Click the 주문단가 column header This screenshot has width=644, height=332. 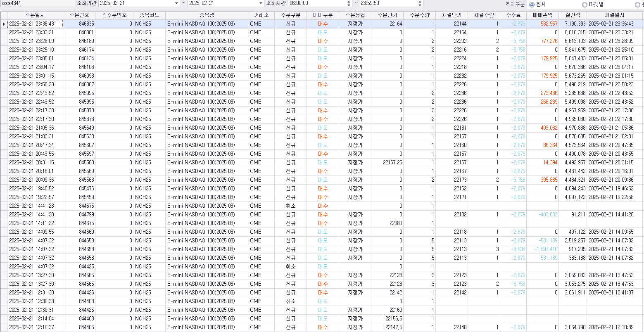[387, 15]
